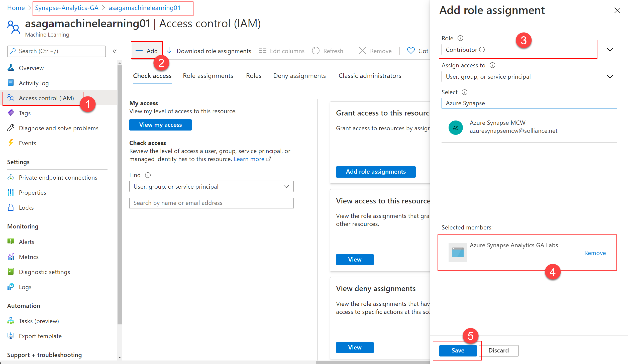Screen dimensions: 628x364
Task: Click the View my access button
Action: coord(160,125)
